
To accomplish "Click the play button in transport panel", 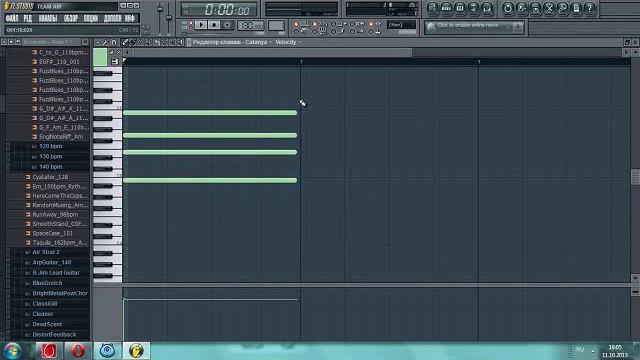I will (x=200, y=25).
